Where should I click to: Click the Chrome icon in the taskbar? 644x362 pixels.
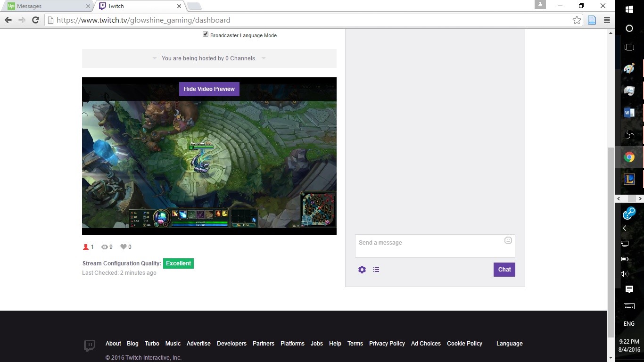point(629,157)
